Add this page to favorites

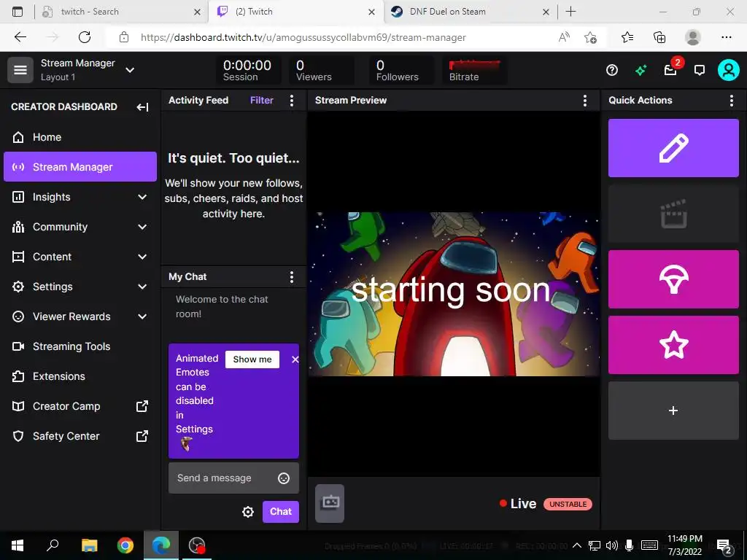click(590, 37)
